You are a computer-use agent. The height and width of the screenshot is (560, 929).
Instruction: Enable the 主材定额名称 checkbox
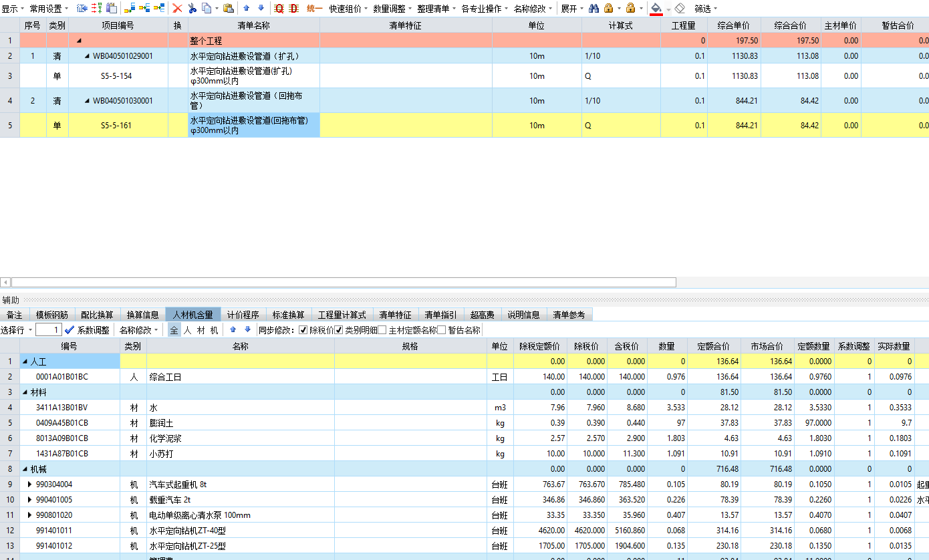382,330
